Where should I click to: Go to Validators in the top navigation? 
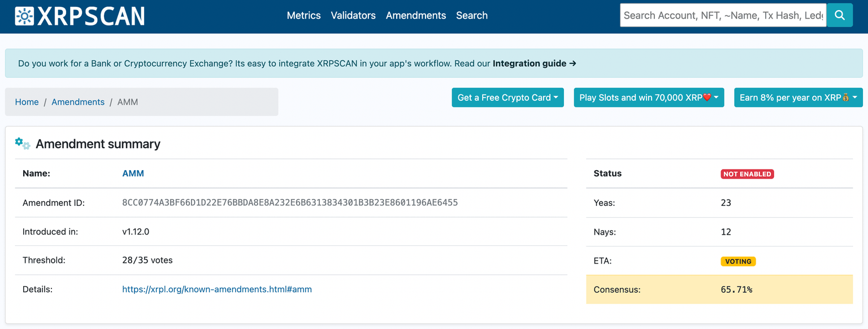point(353,15)
